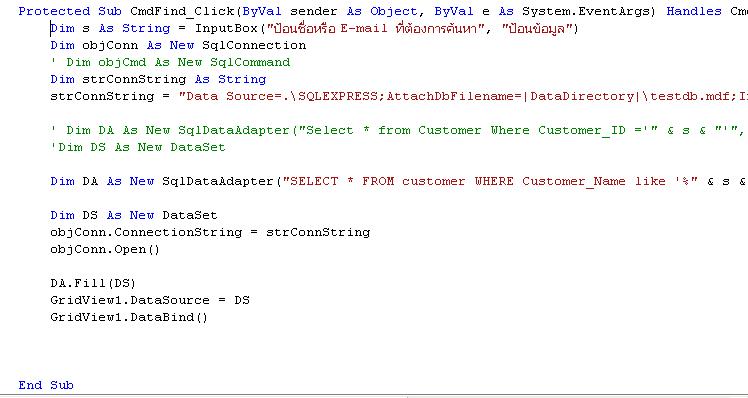Click the objConn.Open() line
This screenshot has height=398, width=748.
pyautogui.click(x=105, y=250)
